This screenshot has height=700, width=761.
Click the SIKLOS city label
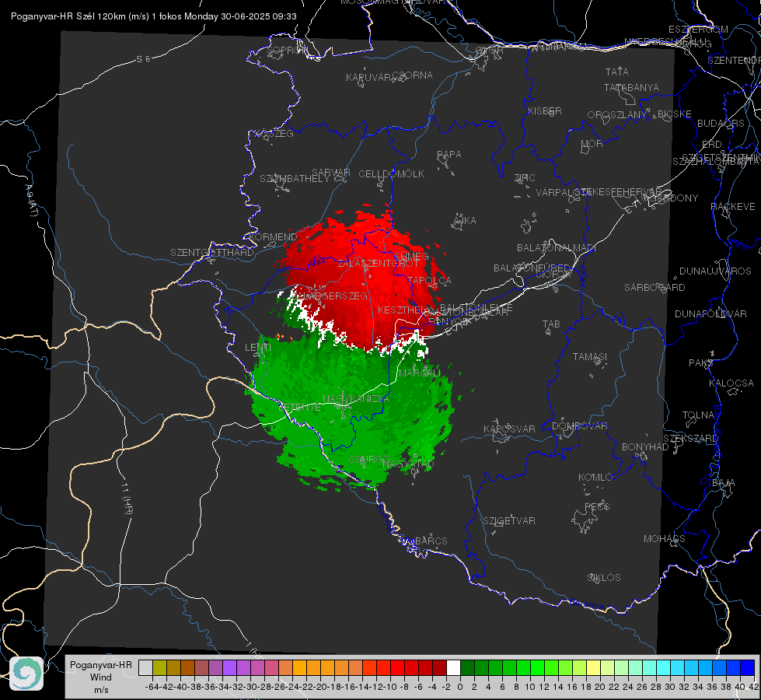[x=604, y=578]
